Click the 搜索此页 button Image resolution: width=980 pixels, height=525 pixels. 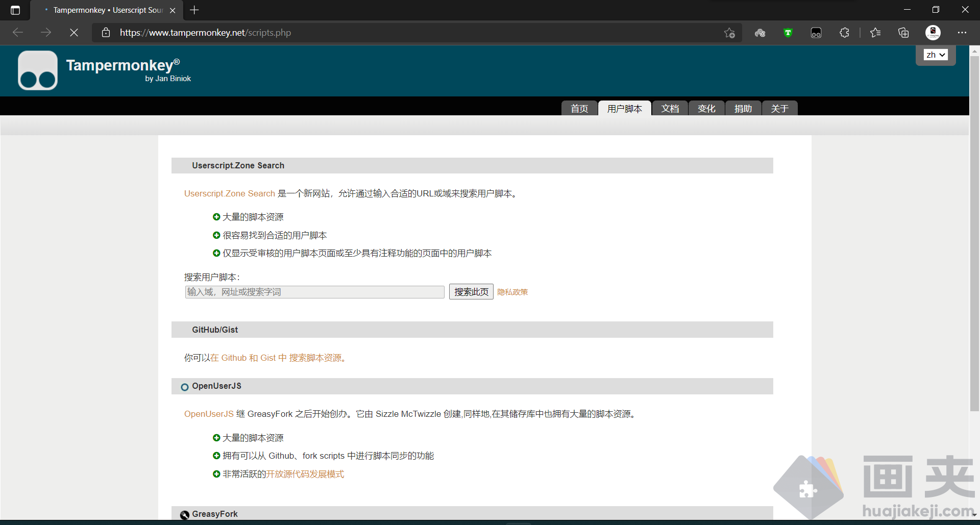point(471,292)
